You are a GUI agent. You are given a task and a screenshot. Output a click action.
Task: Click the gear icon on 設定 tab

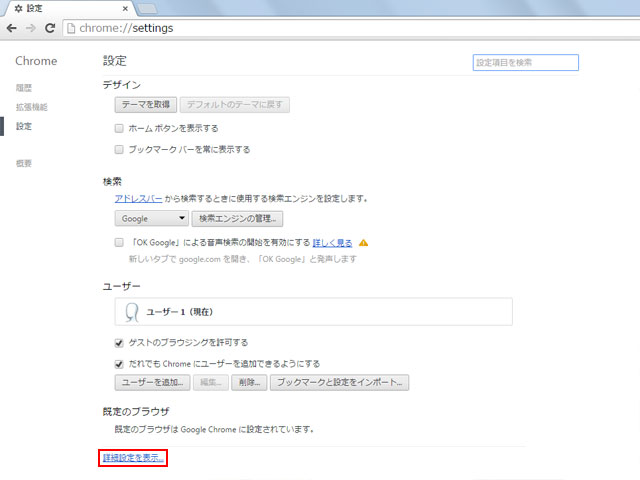pos(18,9)
